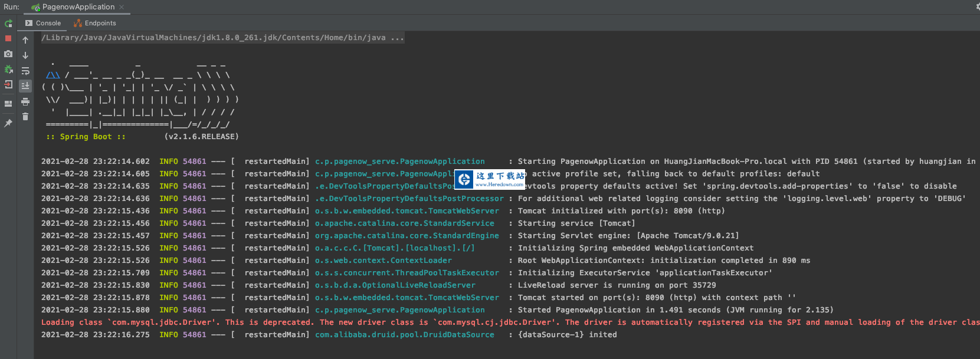This screenshot has width=980, height=359.
Task: Clear all console output with trash icon
Action: coord(25,117)
